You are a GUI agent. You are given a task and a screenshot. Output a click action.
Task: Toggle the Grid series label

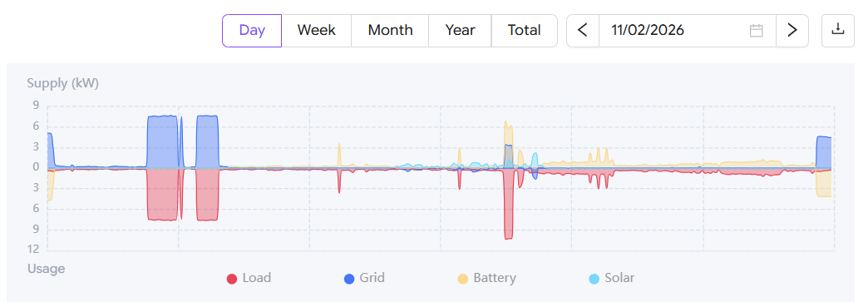(372, 278)
